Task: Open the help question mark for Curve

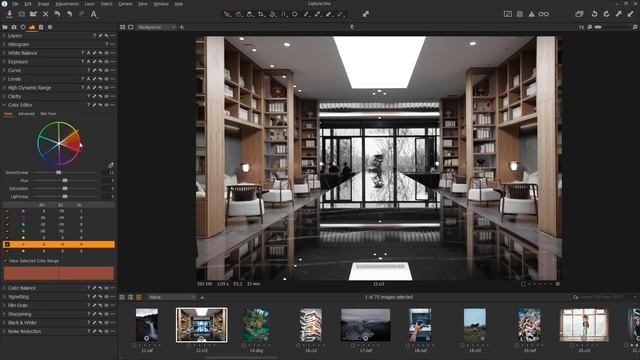Action: (88, 71)
